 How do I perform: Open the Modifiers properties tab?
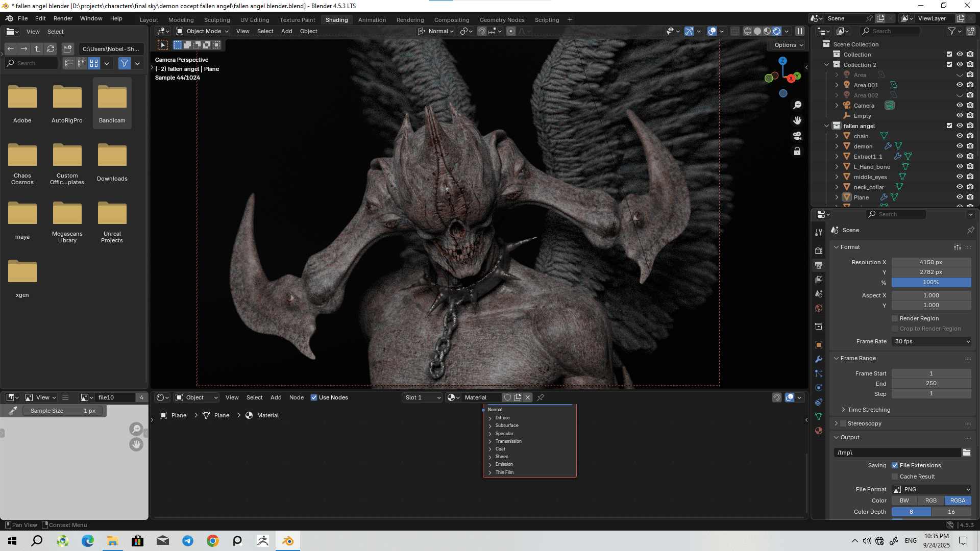819,359
